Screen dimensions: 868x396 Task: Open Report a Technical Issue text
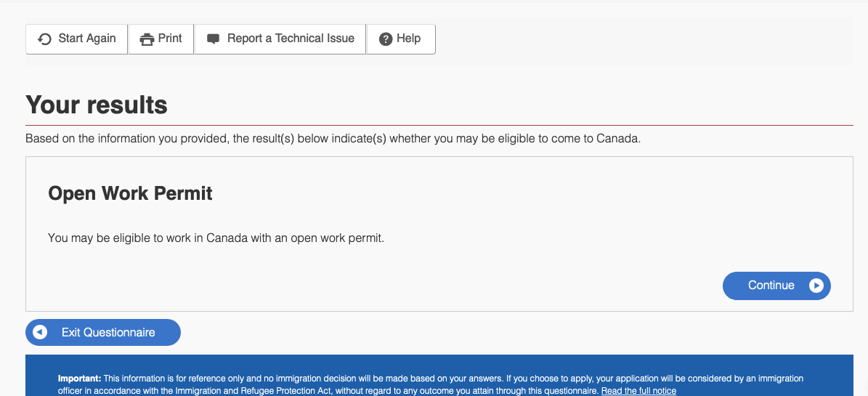[x=291, y=39]
